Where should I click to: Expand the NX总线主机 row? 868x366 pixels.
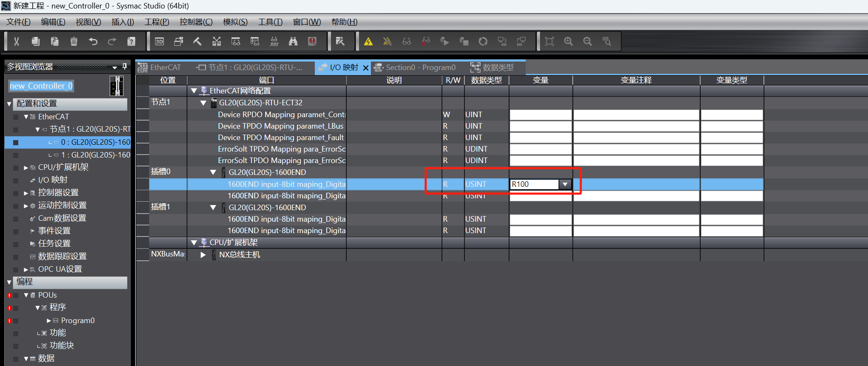[x=203, y=255]
